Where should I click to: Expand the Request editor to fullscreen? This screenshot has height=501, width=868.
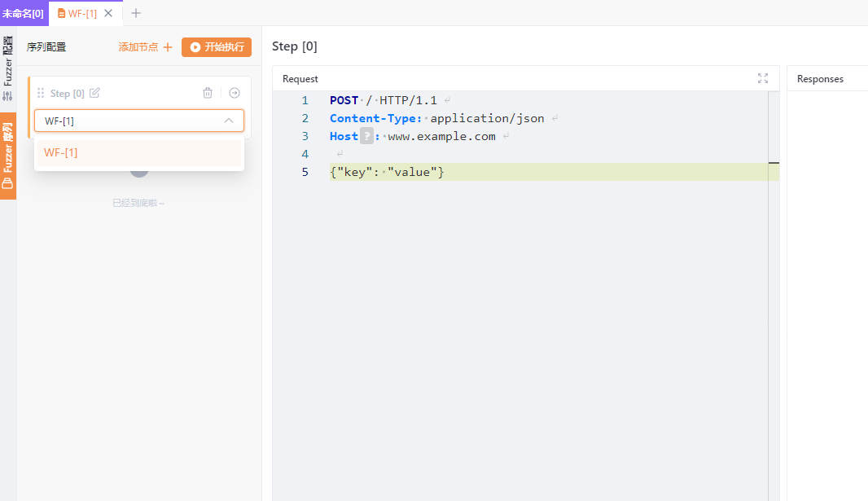[763, 78]
